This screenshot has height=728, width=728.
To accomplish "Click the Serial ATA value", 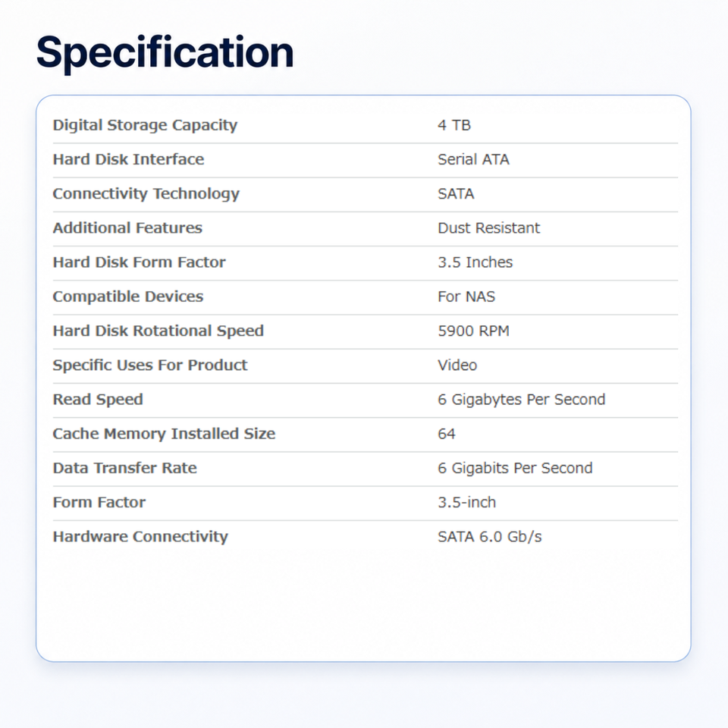I will point(473,159).
